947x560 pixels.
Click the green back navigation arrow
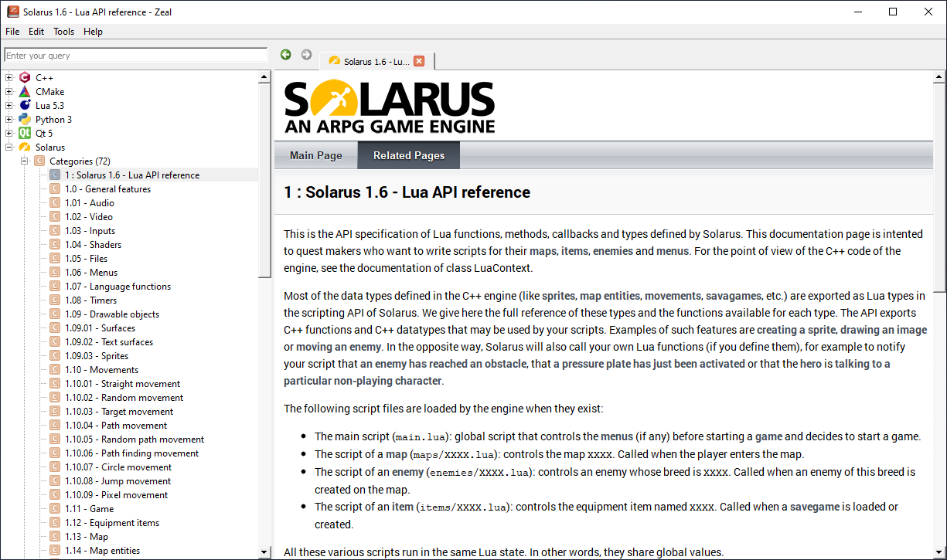click(286, 54)
